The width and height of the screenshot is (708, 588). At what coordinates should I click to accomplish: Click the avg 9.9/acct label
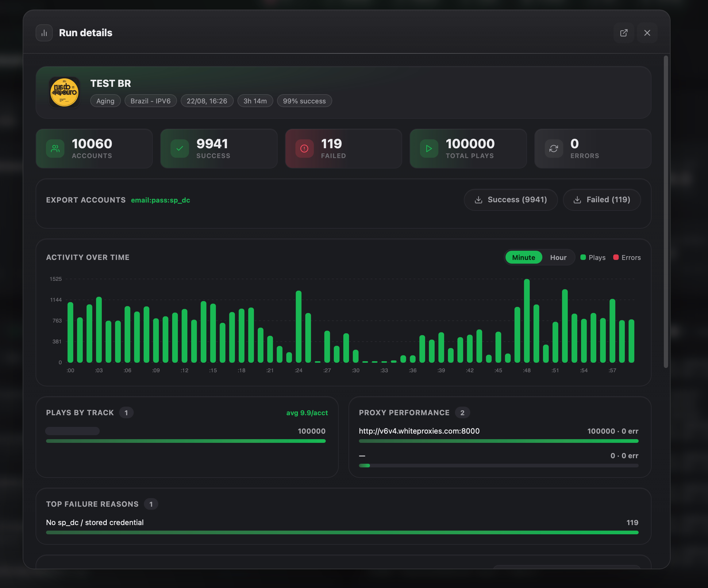pyautogui.click(x=307, y=412)
